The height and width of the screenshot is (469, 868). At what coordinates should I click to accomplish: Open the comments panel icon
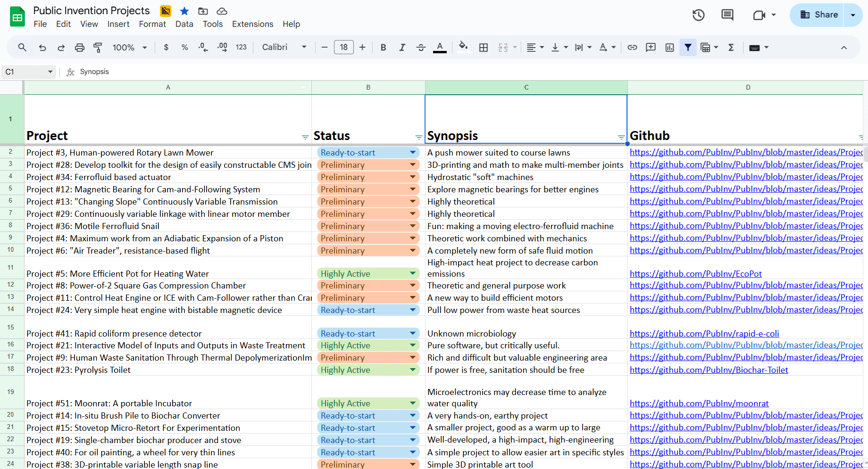(727, 15)
